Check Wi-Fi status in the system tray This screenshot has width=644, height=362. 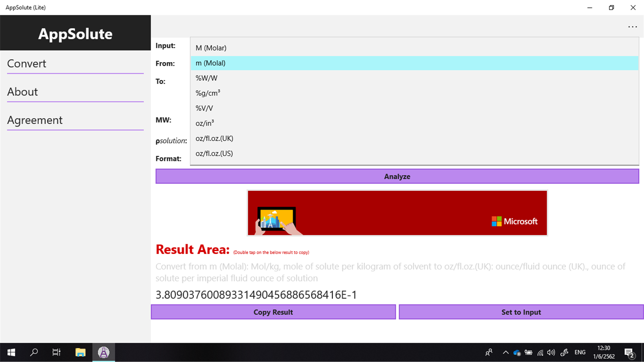coord(540,352)
